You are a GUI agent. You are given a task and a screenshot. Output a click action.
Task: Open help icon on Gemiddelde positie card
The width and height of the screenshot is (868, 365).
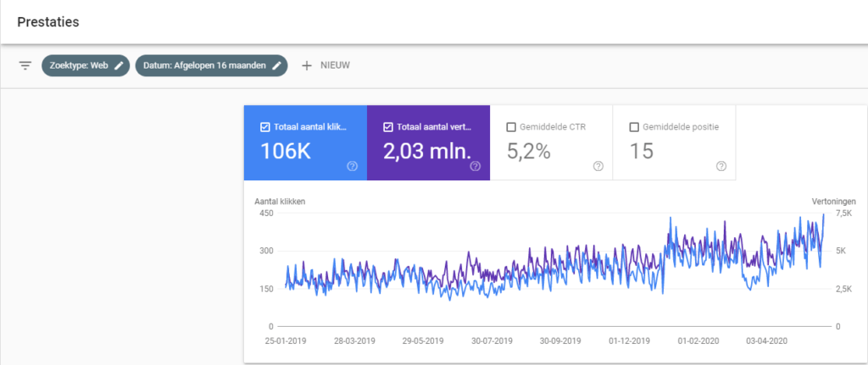721,166
